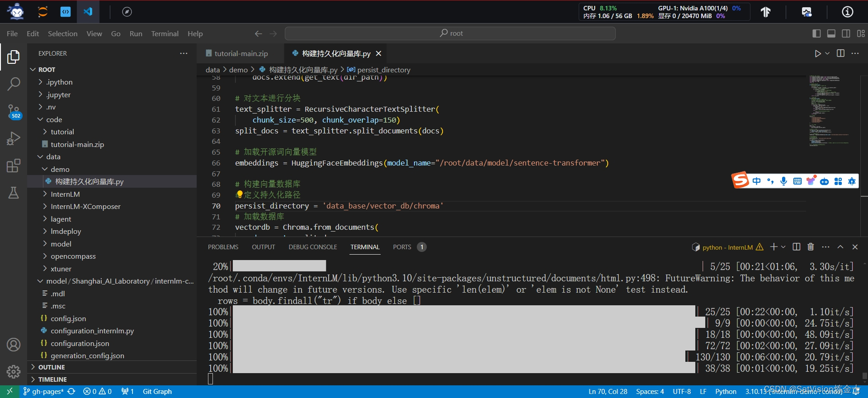Split the editor to the right
Image resolution: width=868 pixels, height=398 pixels.
pos(840,53)
